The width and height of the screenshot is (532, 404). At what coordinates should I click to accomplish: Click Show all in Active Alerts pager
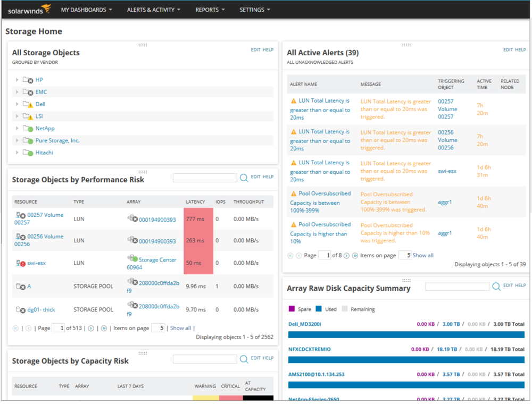pyautogui.click(x=423, y=256)
